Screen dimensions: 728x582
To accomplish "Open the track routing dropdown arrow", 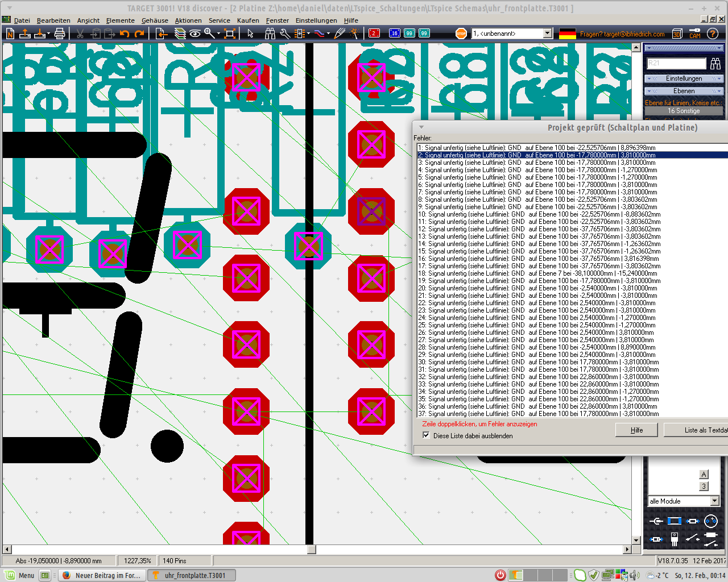I will [x=328, y=34].
